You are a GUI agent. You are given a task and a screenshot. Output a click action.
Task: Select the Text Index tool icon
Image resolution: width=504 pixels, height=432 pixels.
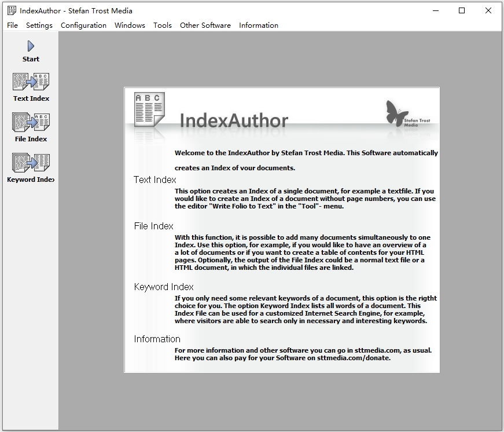[30, 81]
